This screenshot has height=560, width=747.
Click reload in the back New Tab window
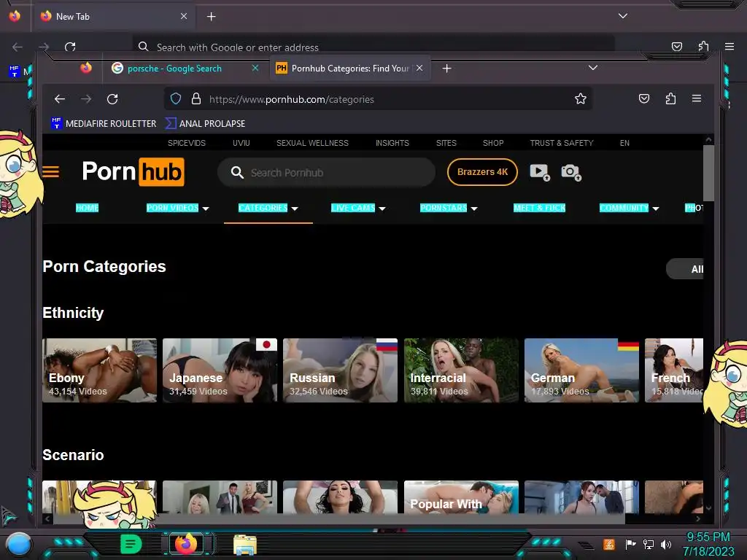coord(70,47)
